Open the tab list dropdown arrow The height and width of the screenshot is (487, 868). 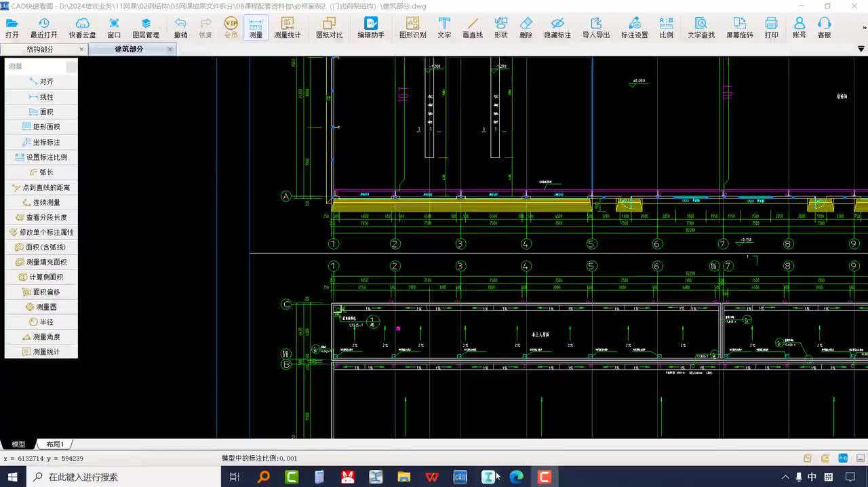coord(861,50)
